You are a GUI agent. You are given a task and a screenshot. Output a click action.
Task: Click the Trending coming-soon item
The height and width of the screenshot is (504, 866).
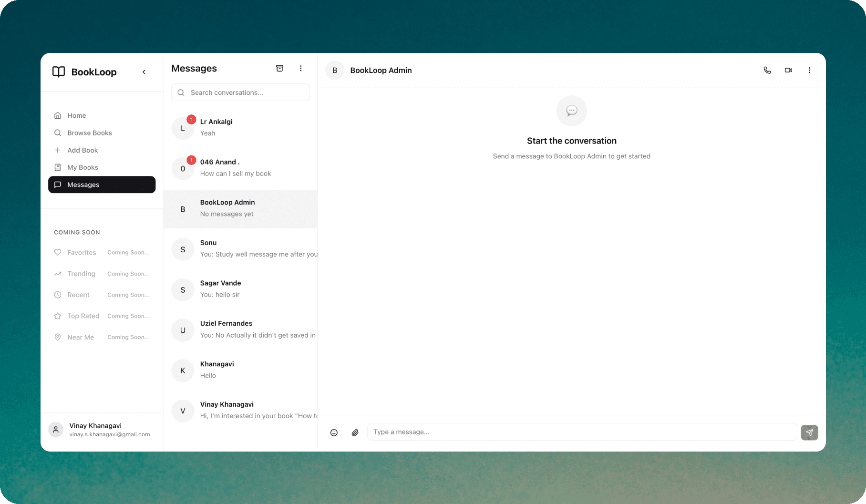(81, 274)
